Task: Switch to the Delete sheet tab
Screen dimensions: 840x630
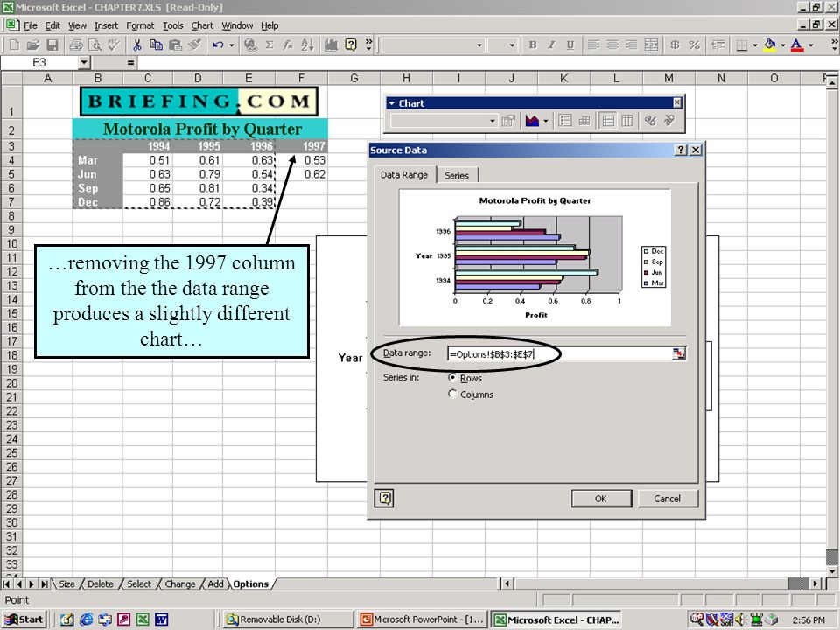Action: pyautogui.click(x=100, y=584)
